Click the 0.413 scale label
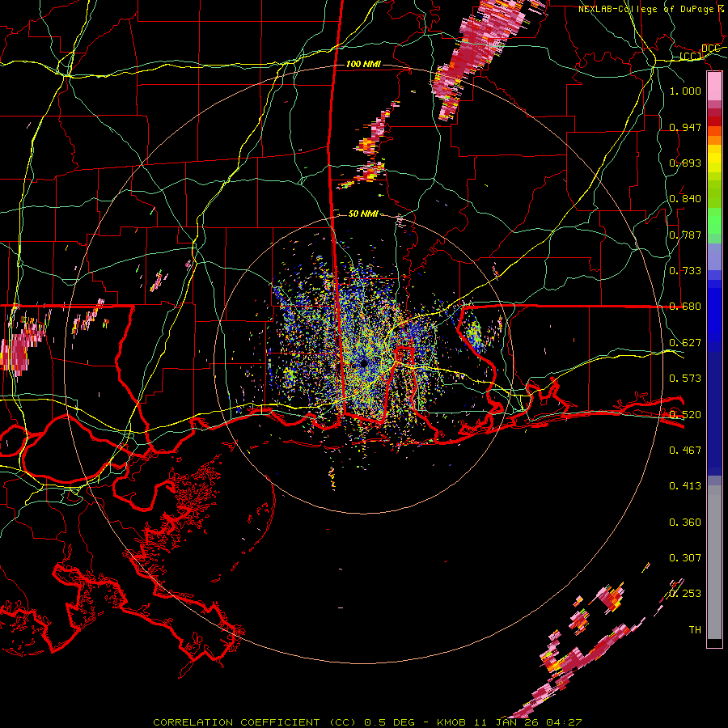This screenshot has height=728, width=728. 685,486
